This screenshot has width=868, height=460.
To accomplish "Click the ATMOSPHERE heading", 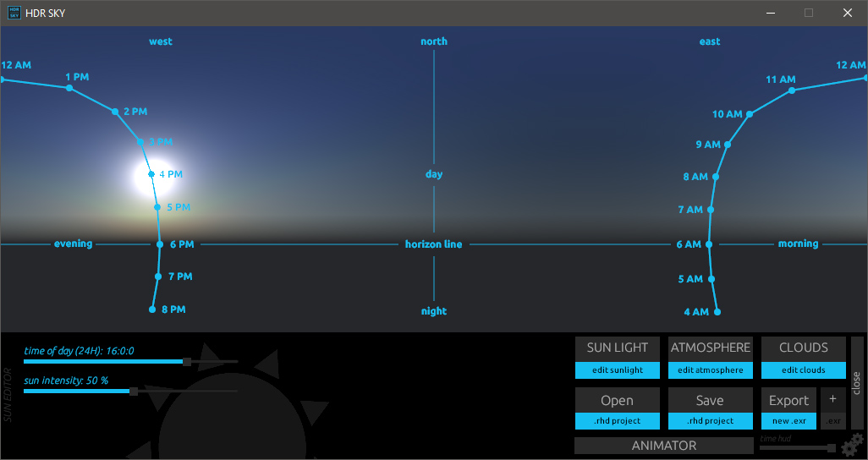I will (x=711, y=348).
